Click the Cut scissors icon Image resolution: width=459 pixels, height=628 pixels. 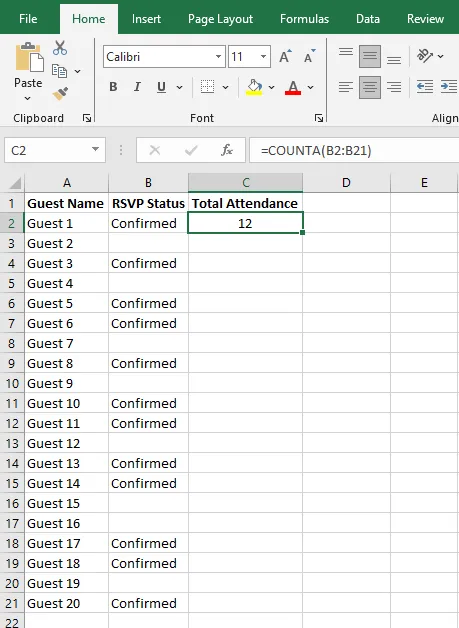pos(60,48)
